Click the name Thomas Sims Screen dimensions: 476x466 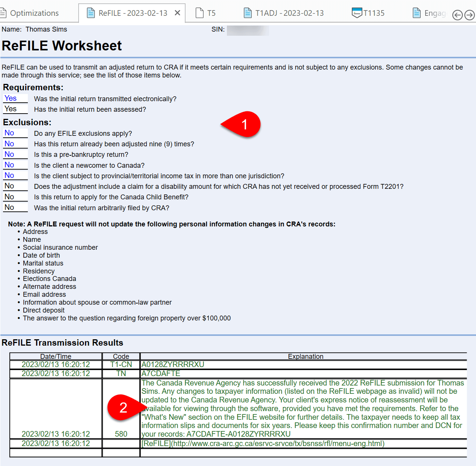click(x=46, y=29)
